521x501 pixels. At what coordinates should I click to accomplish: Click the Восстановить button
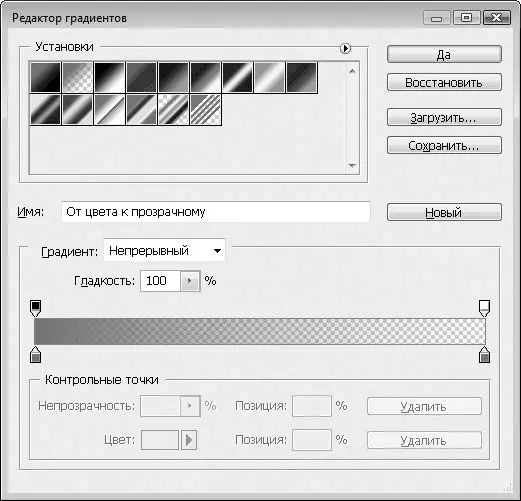444,82
